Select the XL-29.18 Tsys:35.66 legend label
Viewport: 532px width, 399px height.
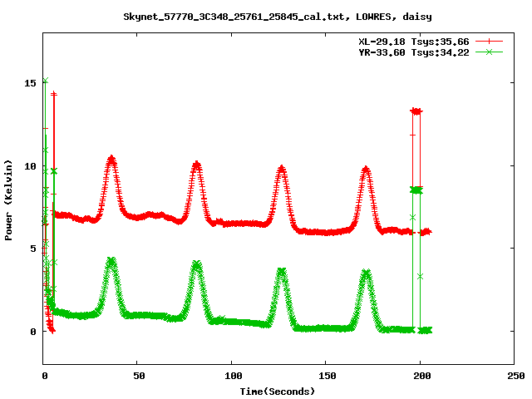pyautogui.click(x=414, y=42)
